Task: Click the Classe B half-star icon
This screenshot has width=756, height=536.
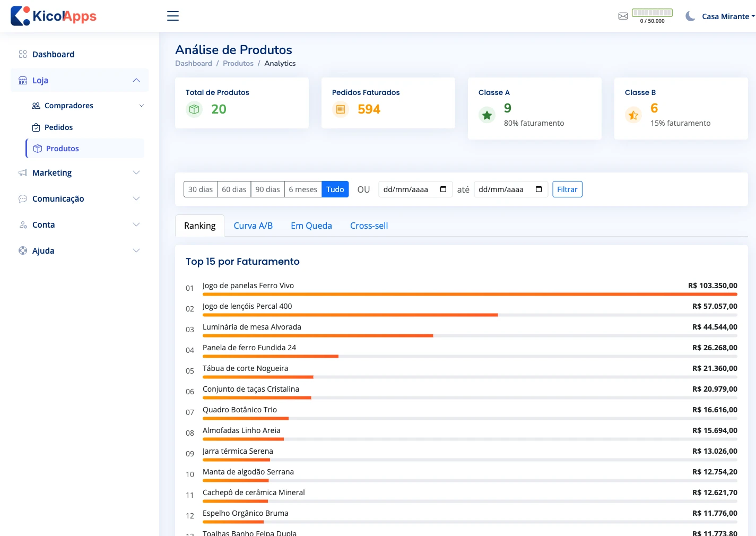Action: pos(633,115)
